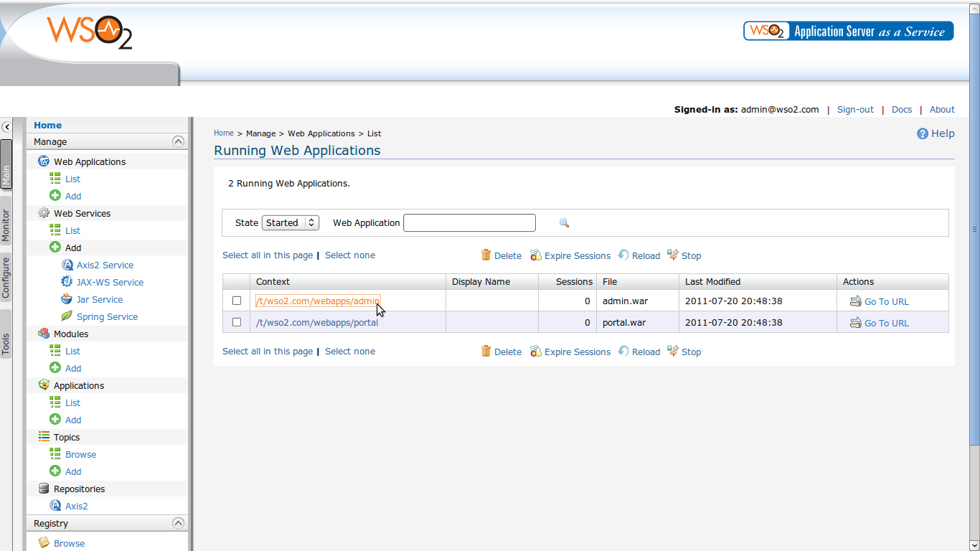
Task: Click the Home breadcrumb link
Action: (224, 133)
